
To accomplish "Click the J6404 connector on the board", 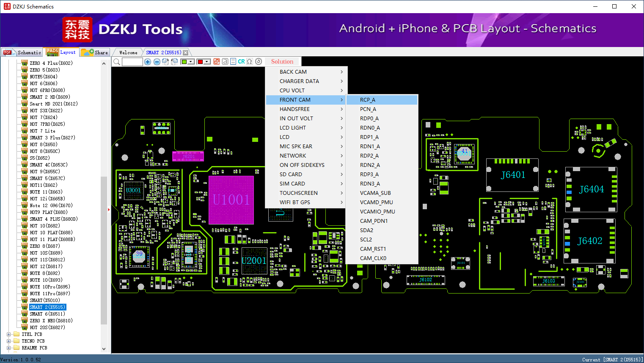I will pos(591,189).
